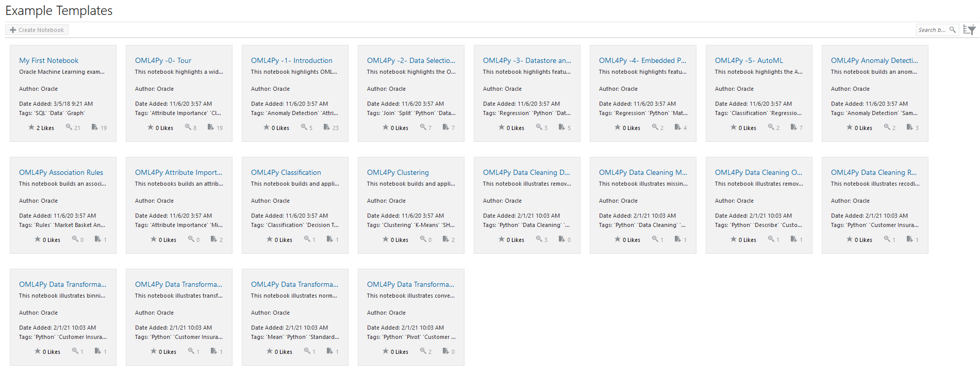
Task: Star the OML4Py Clustering template
Action: (x=386, y=239)
